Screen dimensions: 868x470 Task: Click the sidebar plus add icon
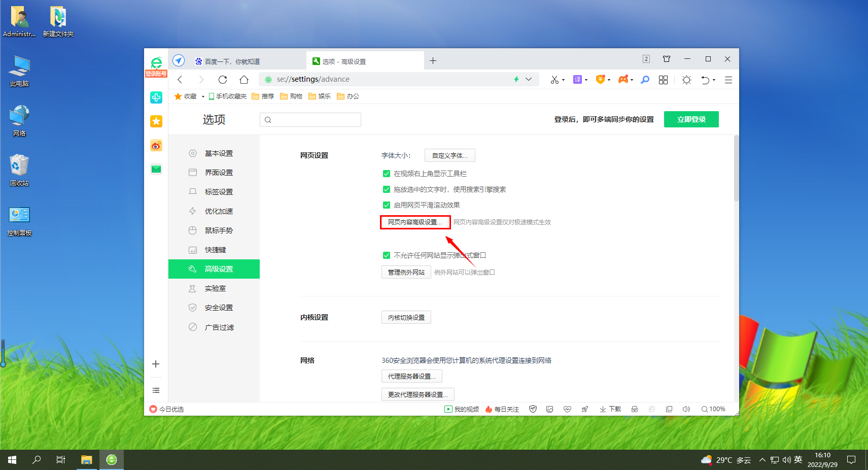[156, 364]
